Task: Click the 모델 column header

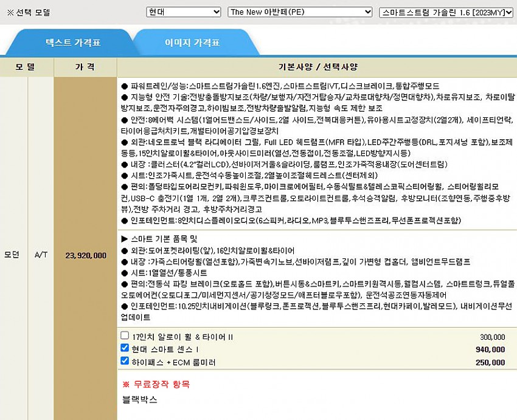Action: point(27,66)
